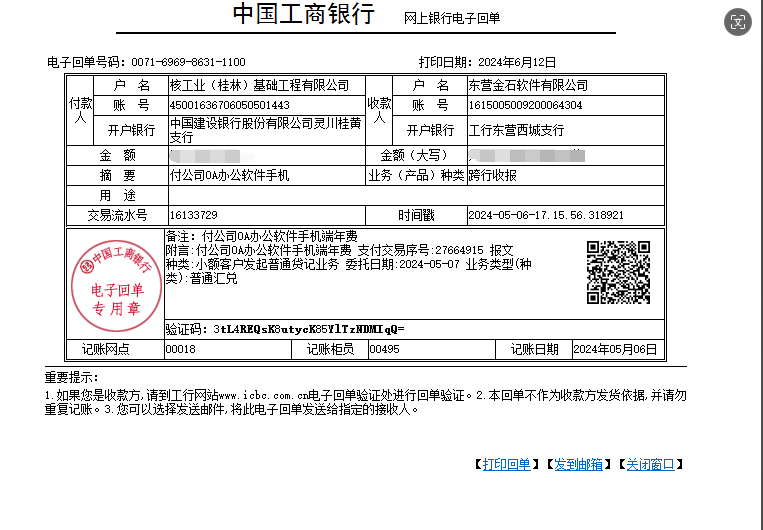763x530 pixels.
Task: Click payee name 东营金石软件有限公司
Action: [528, 86]
